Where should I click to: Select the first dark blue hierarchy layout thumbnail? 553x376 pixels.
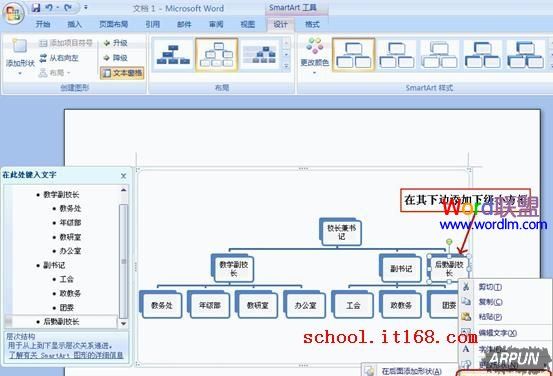click(173, 54)
